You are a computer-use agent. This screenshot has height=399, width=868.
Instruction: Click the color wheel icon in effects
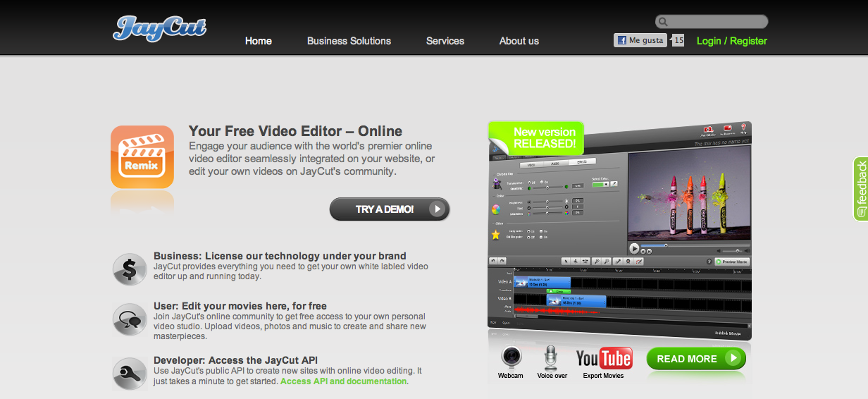[x=496, y=209]
